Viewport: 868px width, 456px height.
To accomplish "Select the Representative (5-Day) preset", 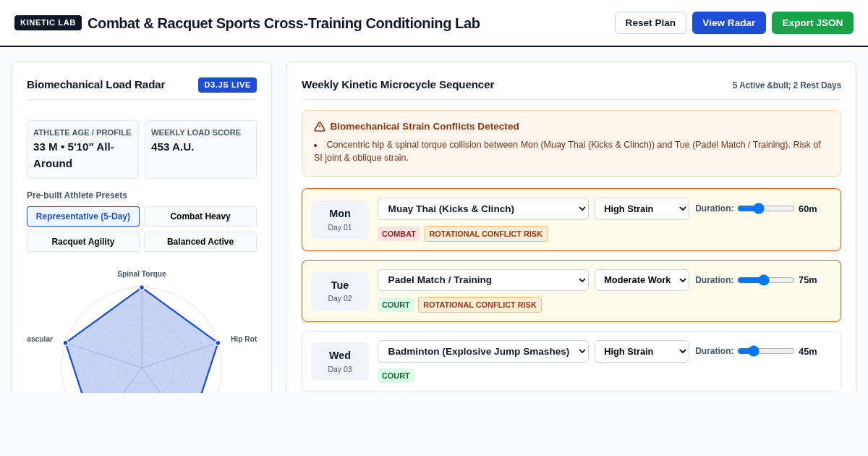I will [x=83, y=216].
